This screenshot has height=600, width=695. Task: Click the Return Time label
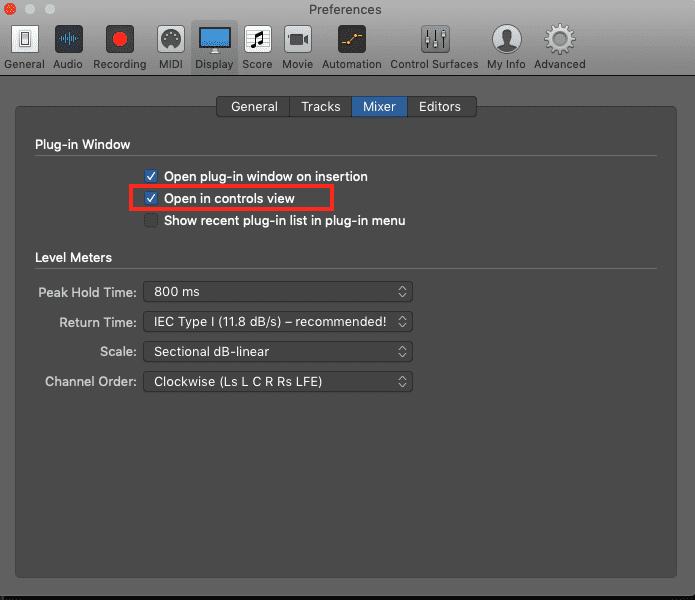point(98,322)
